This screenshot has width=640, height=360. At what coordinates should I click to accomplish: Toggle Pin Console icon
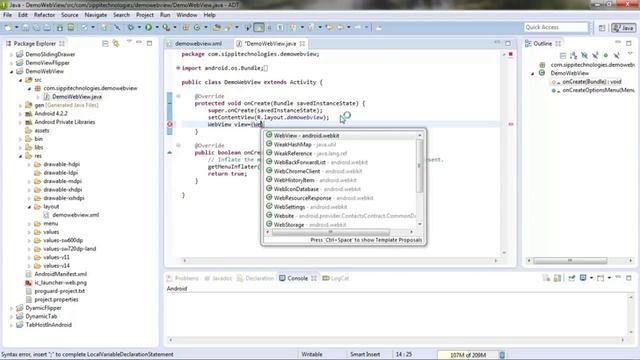click(571, 278)
